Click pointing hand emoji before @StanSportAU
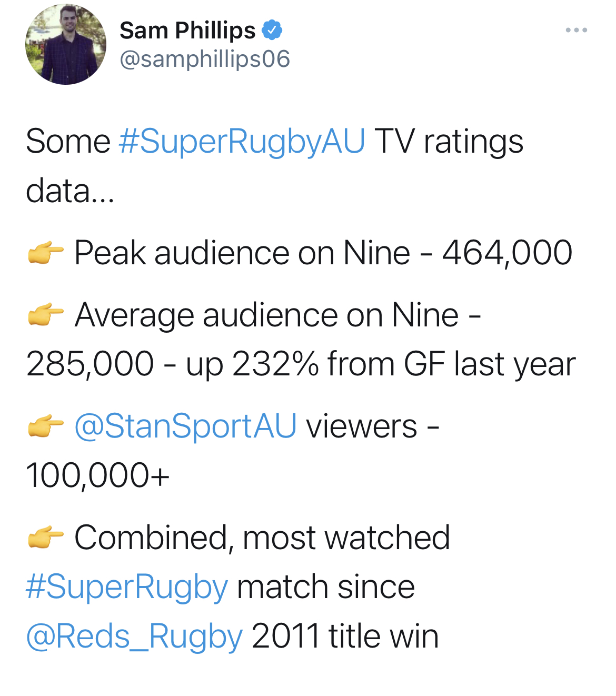616x696 pixels. pos(46,426)
